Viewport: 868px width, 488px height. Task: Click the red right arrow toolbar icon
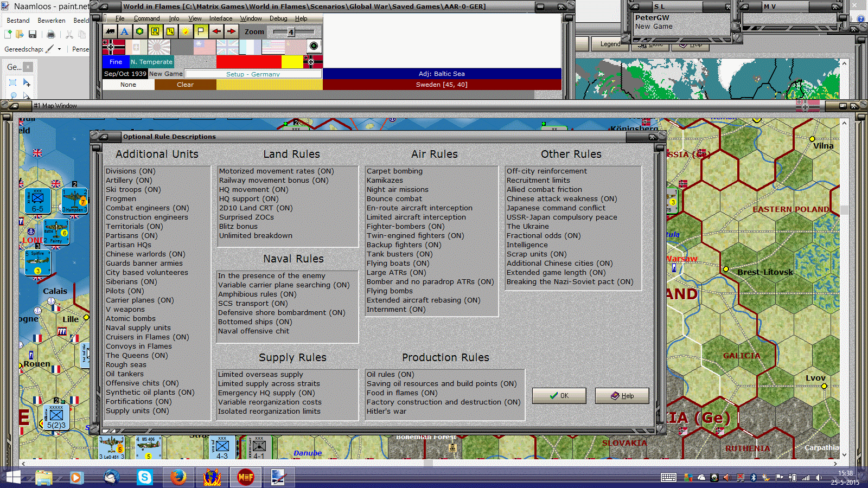[231, 31]
